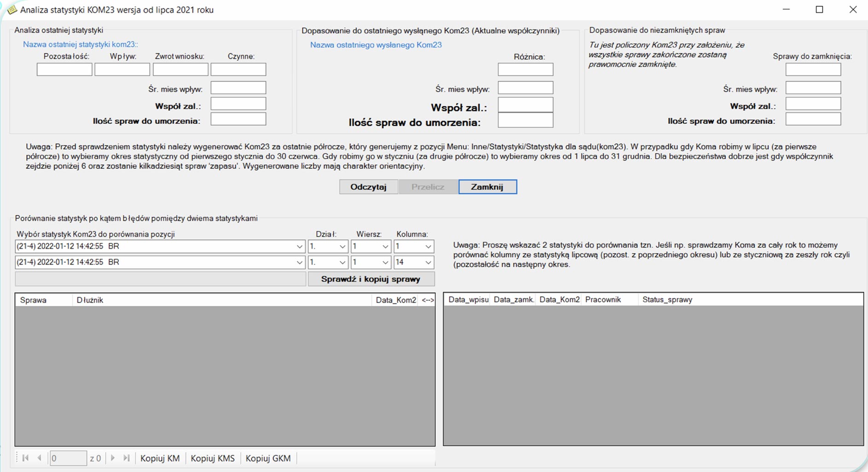Go to last record navigator icon
This screenshot has height=472, width=868.
coord(127,458)
